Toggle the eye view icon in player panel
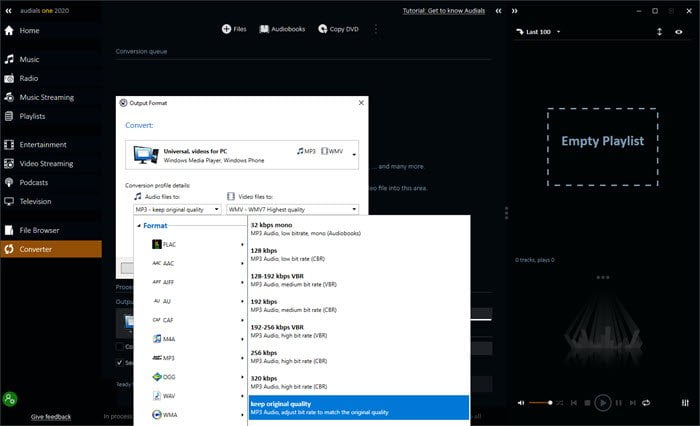Image resolution: width=700 pixels, height=426 pixels. [x=679, y=32]
